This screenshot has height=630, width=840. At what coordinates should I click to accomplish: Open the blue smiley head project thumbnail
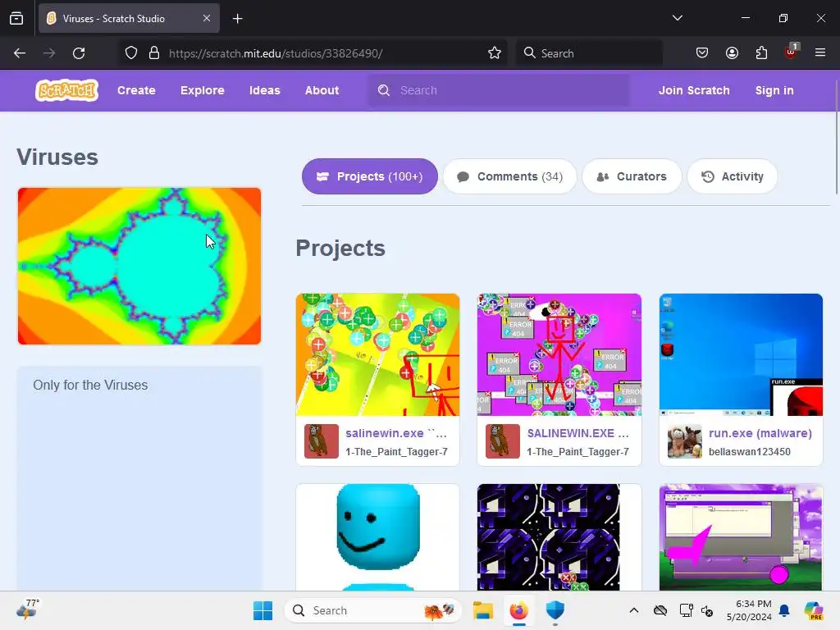tap(377, 537)
